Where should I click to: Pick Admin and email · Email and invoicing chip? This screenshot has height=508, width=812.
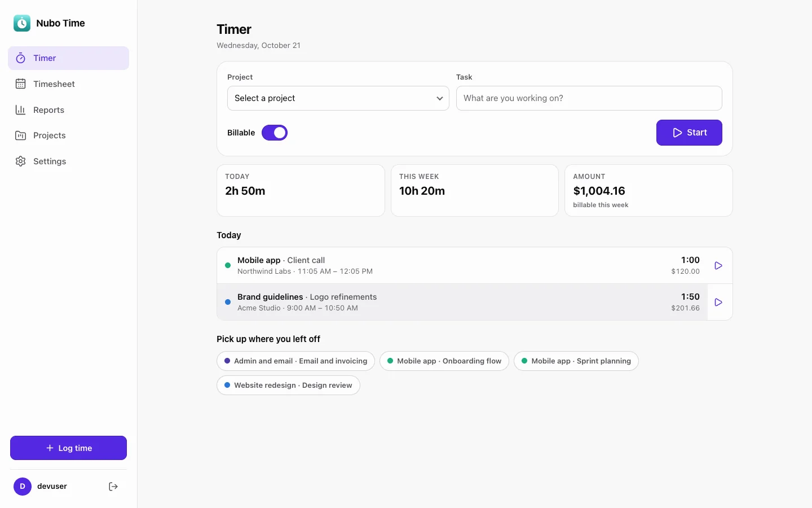click(295, 361)
